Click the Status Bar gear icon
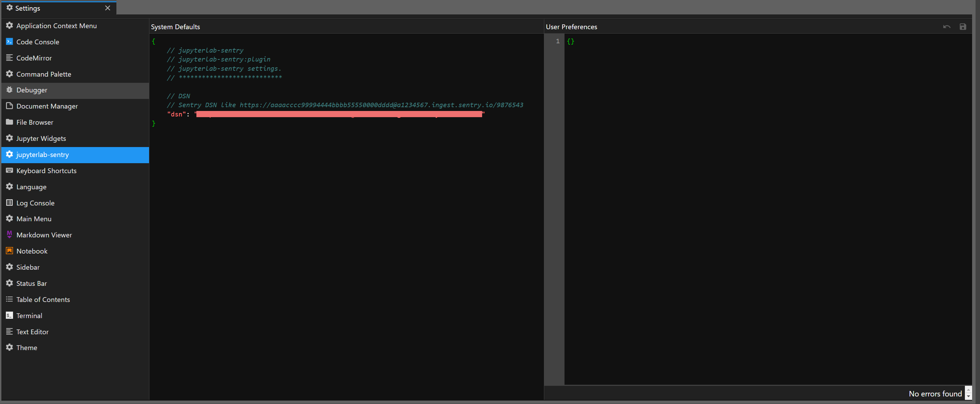Viewport: 980px width, 404px height. [10, 283]
